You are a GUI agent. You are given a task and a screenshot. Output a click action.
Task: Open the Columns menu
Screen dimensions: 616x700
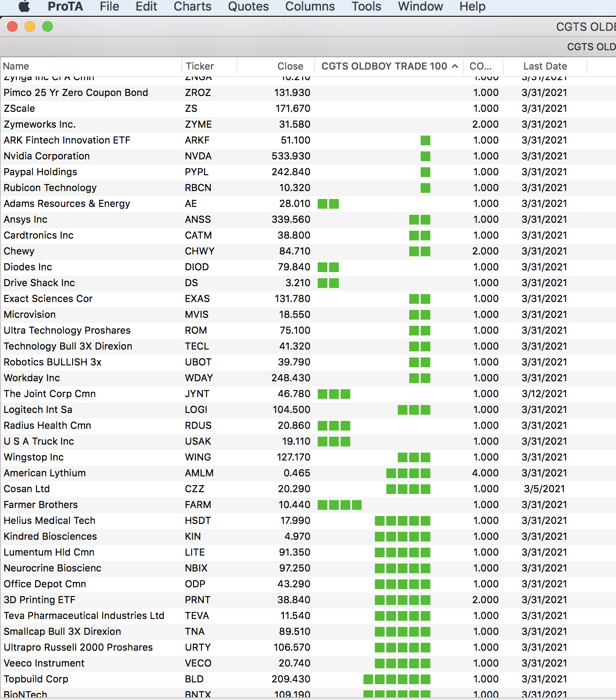pos(310,7)
